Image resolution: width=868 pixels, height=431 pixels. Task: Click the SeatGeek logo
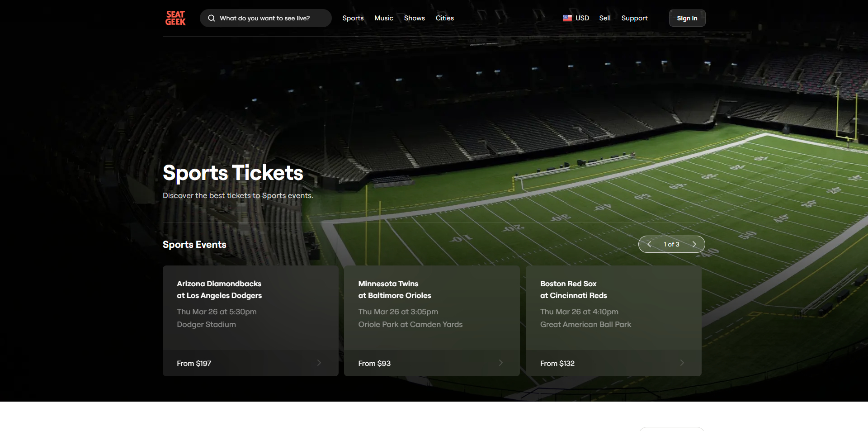click(x=175, y=18)
